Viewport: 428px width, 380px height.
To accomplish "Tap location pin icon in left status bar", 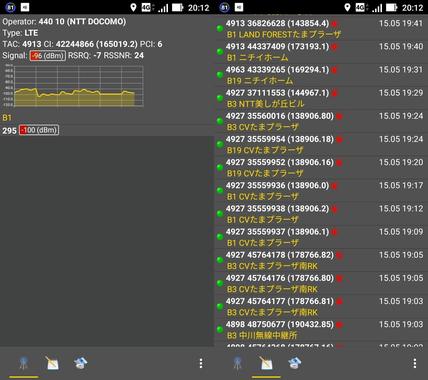I will pyautogui.click(x=133, y=7).
